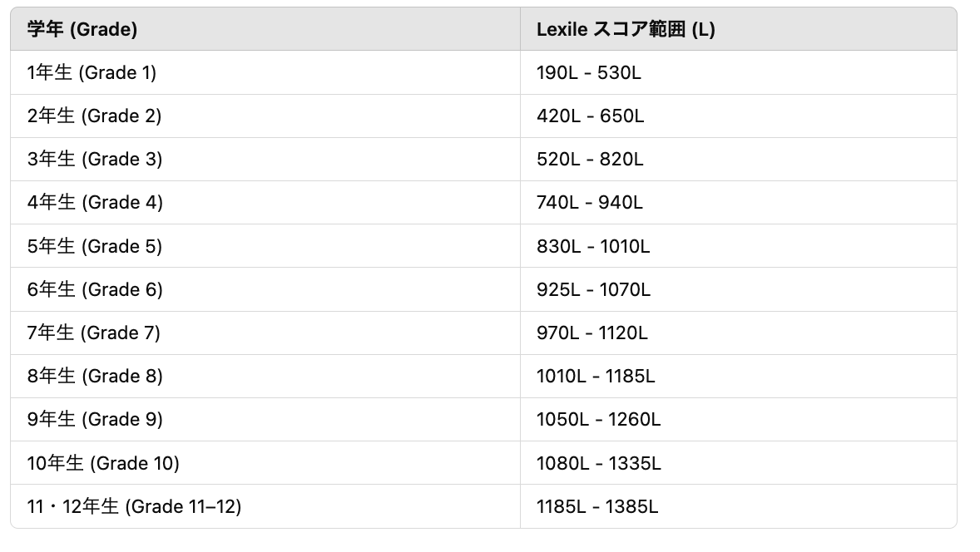The width and height of the screenshot is (980, 552).
Task: Click the 190L - 530L score cell
Action: tap(589, 73)
